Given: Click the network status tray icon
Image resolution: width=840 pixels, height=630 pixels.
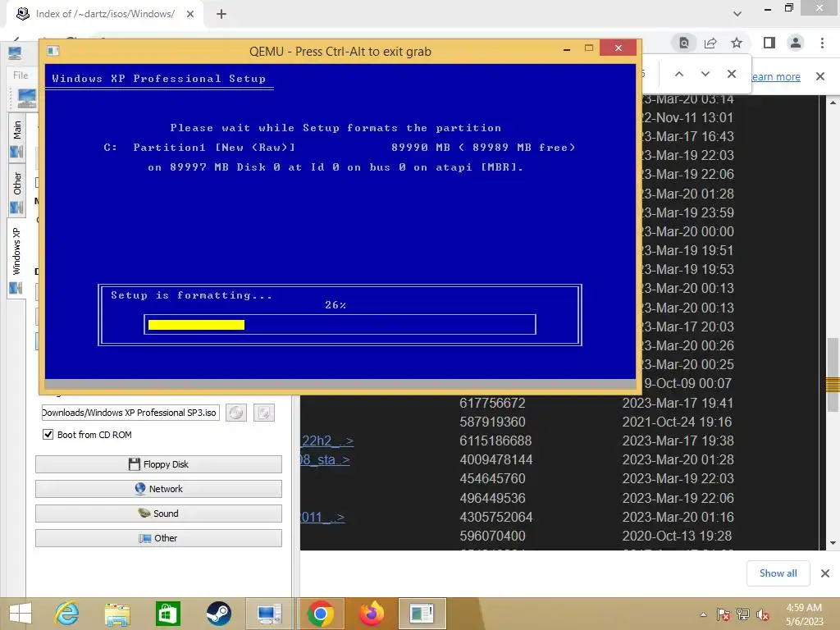Looking at the screenshot, I should 743,614.
